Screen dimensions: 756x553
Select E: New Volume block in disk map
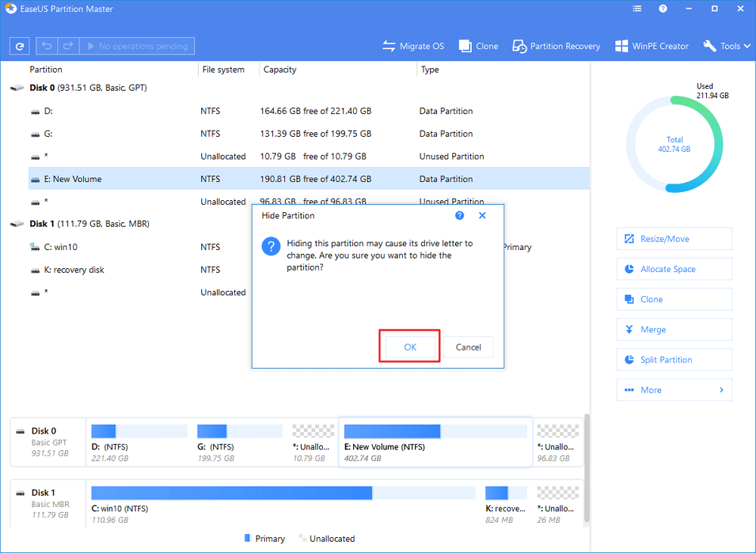click(435, 442)
